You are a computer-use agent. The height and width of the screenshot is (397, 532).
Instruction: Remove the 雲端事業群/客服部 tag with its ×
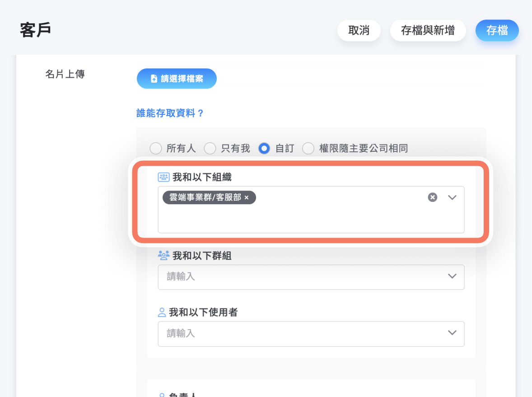(x=247, y=198)
